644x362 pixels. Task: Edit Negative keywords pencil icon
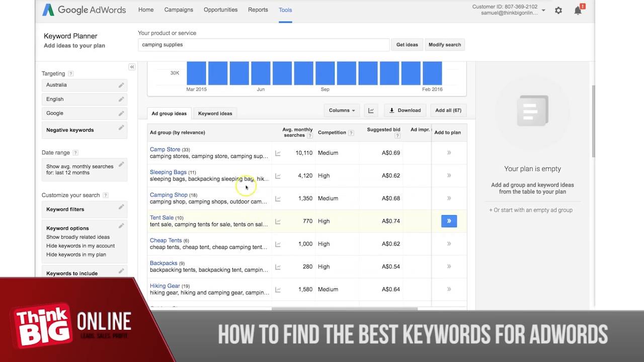pyautogui.click(x=121, y=128)
